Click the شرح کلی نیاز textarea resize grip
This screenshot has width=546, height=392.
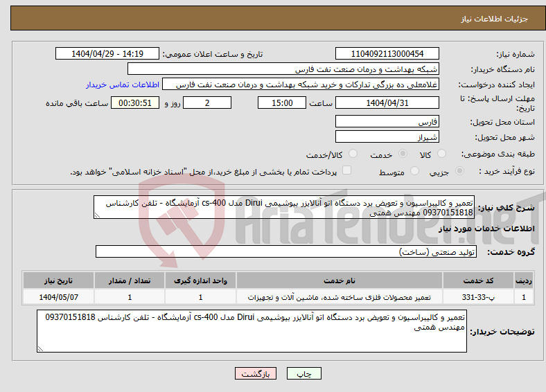click(x=97, y=215)
